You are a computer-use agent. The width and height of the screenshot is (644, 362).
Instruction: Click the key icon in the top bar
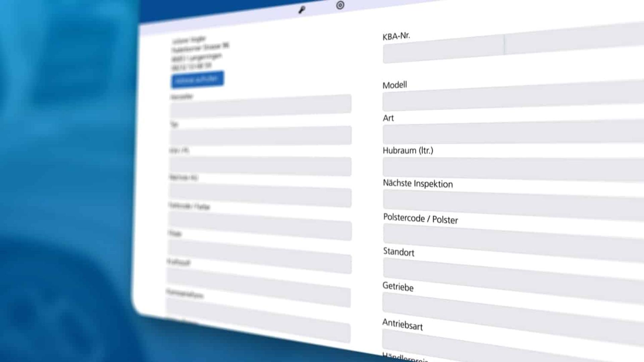click(302, 10)
